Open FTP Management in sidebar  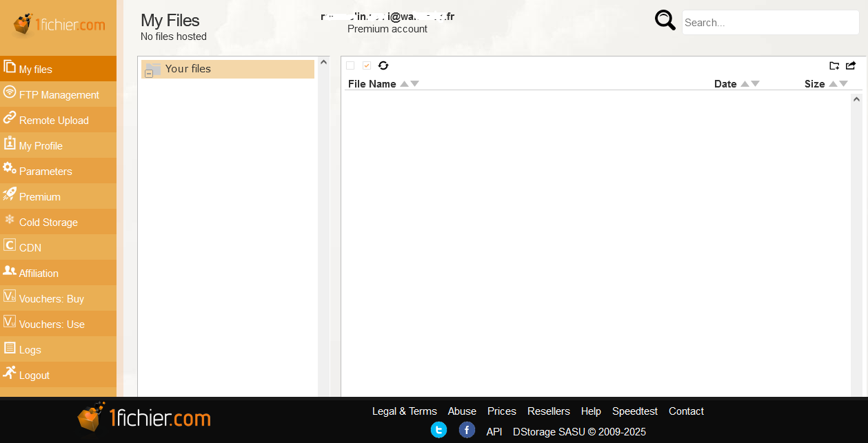pyautogui.click(x=59, y=94)
